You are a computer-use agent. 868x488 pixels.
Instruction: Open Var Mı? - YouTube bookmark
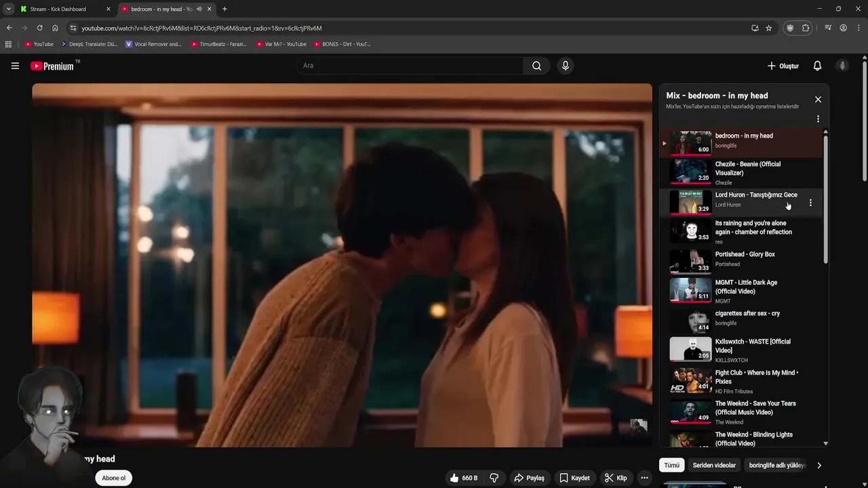tap(281, 44)
